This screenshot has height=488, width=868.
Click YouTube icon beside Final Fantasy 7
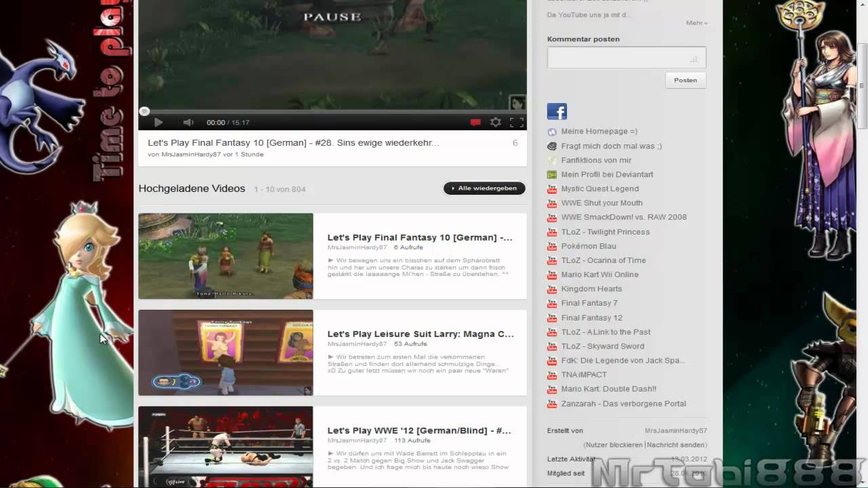click(x=552, y=303)
